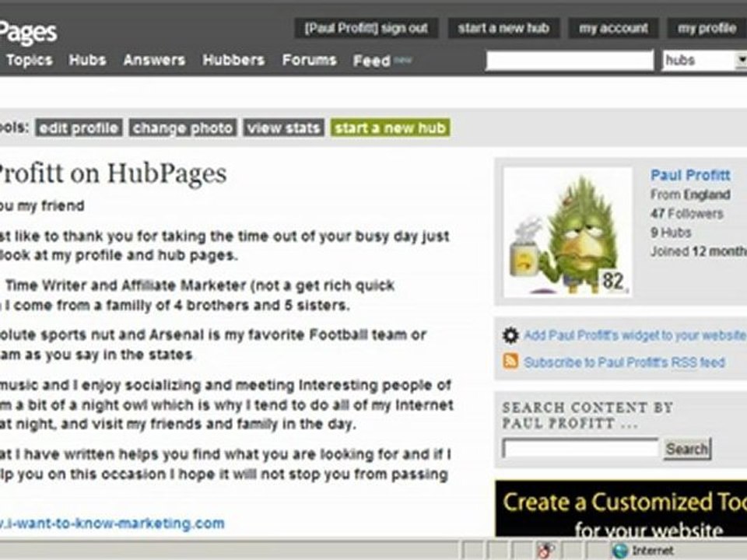This screenshot has height=560, width=747.
Task: Click the blocked popup status bar icon
Action: tap(545, 551)
